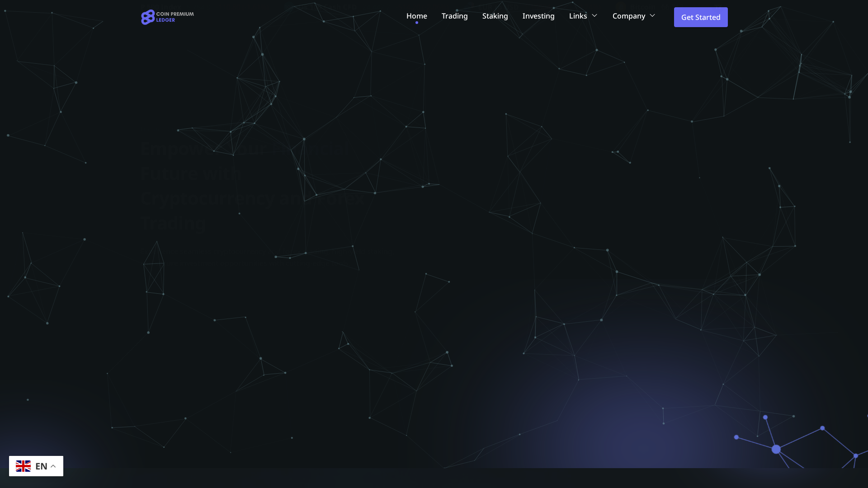Switch to the Investing page
868x488 pixels.
pyautogui.click(x=538, y=16)
